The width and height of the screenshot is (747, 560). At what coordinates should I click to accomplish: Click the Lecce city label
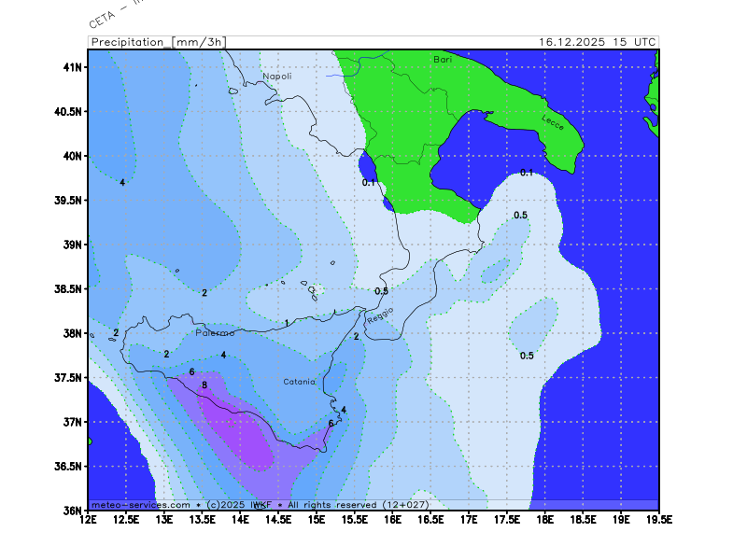[553, 121]
